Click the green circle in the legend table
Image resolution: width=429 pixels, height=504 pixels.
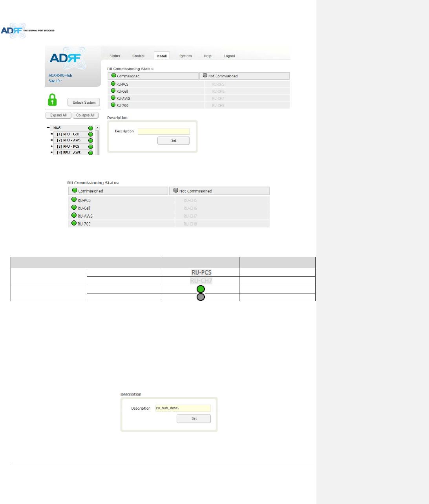pyautogui.click(x=201, y=289)
